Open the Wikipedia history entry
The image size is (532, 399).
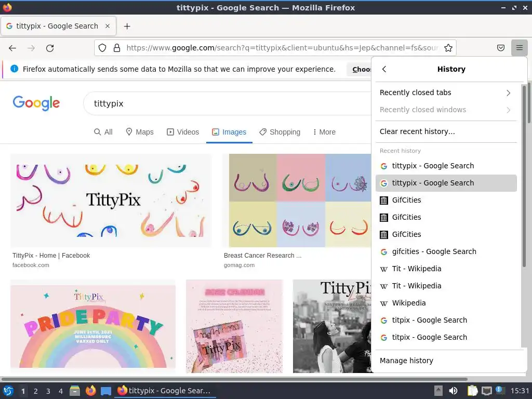[x=446, y=303]
